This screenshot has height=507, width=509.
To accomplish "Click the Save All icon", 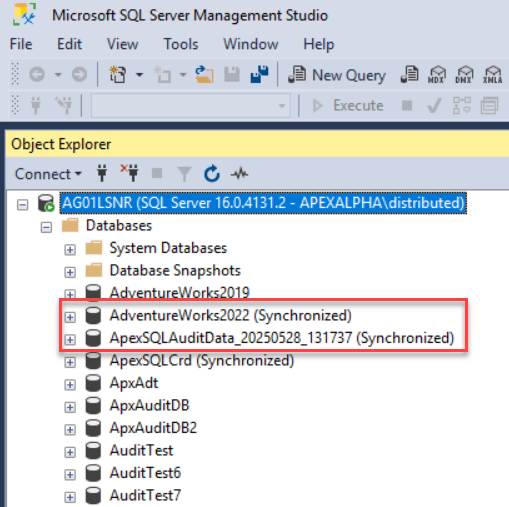I will pos(259,74).
